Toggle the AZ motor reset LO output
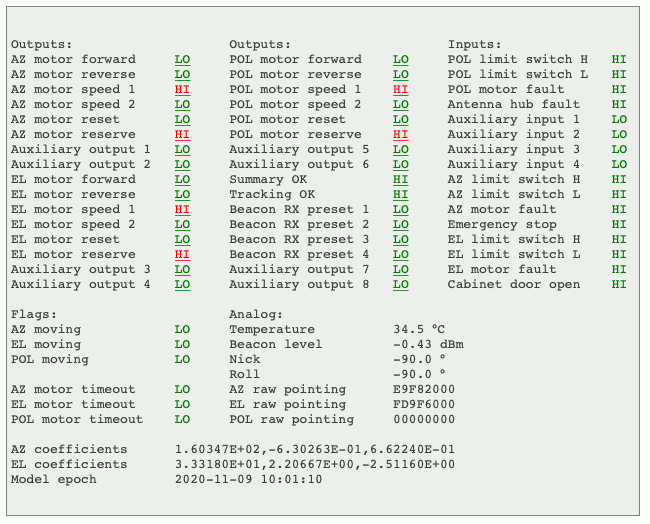This screenshot has height=524, width=650. 182,120
